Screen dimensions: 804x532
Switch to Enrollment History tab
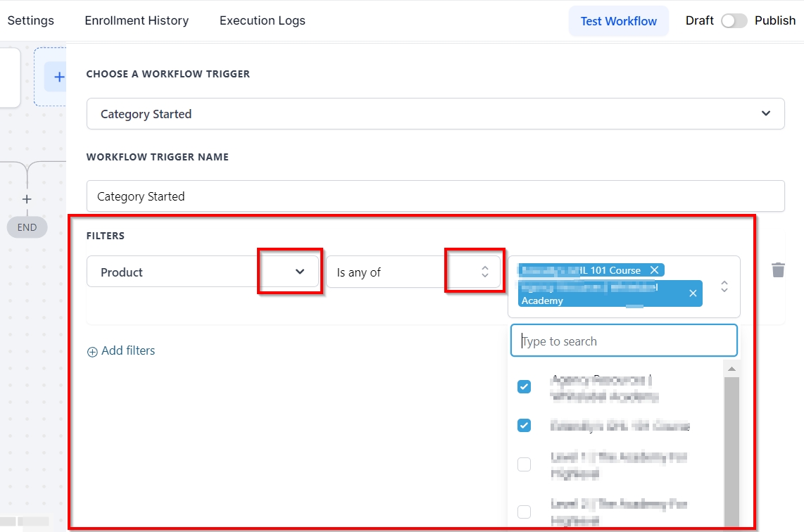click(137, 20)
